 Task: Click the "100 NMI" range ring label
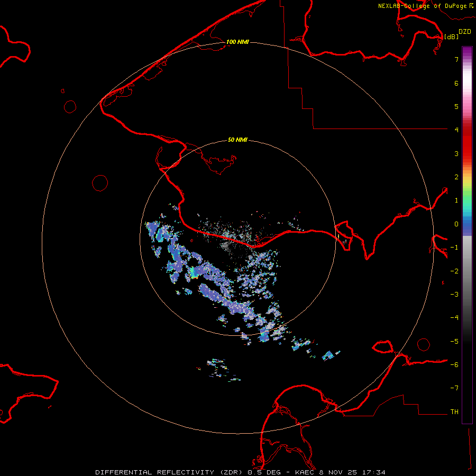[x=237, y=42]
